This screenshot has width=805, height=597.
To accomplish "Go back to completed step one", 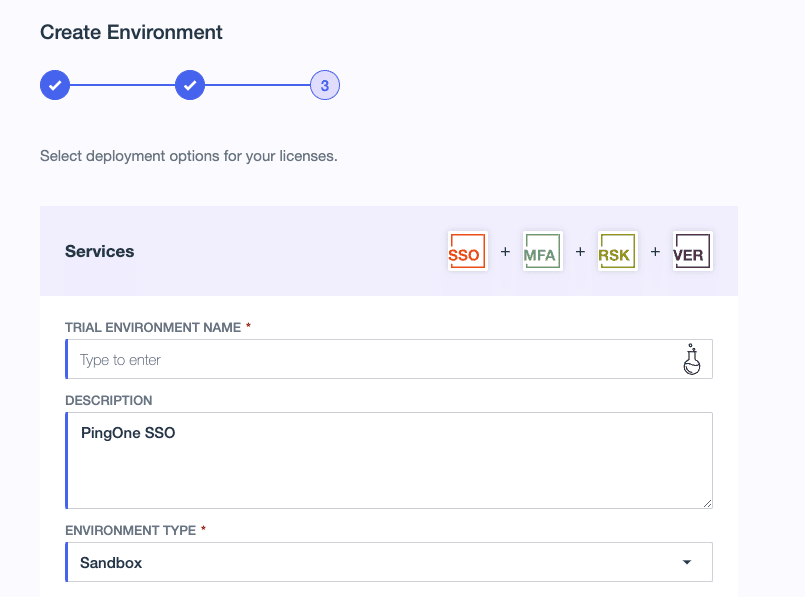I will (55, 85).
